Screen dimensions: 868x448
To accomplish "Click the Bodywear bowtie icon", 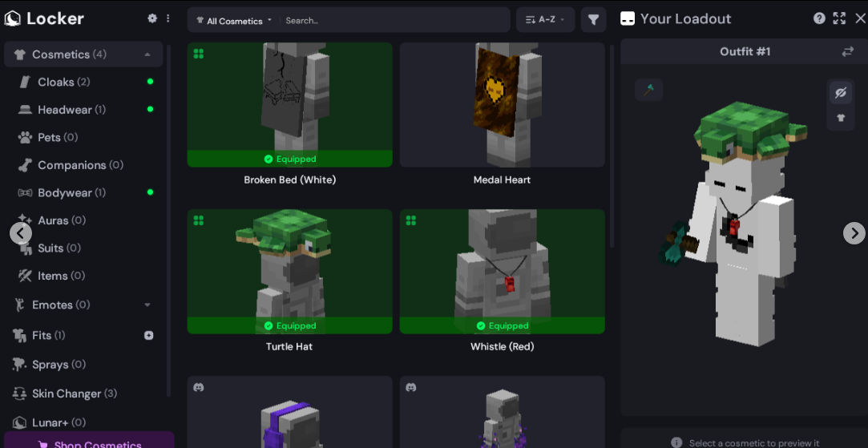I will (25, 192).
